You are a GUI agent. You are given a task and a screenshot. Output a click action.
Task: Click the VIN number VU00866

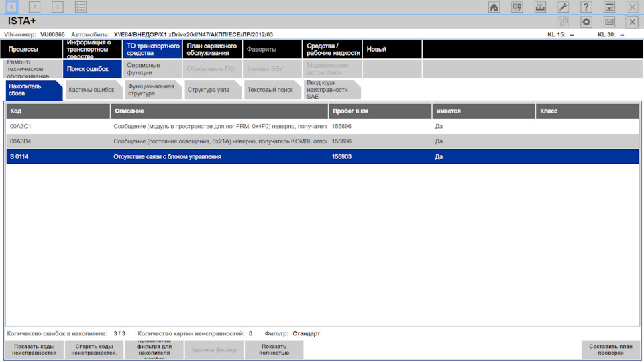52,34
